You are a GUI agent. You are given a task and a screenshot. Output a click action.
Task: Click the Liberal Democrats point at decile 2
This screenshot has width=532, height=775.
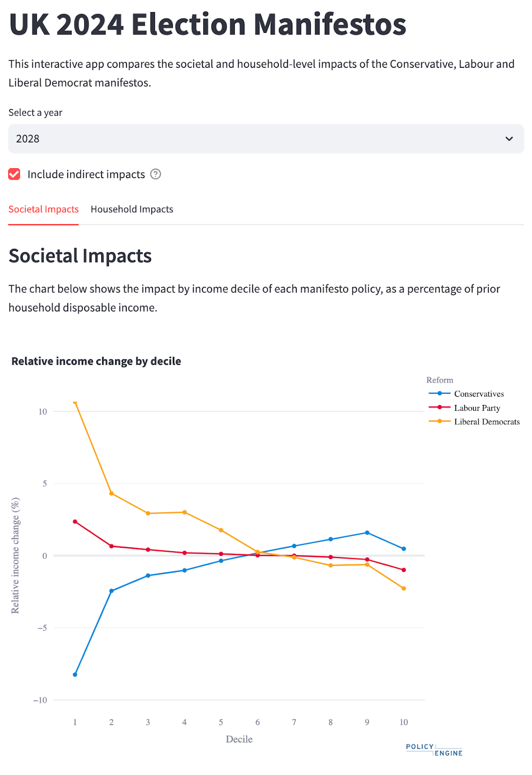[111, 494]
